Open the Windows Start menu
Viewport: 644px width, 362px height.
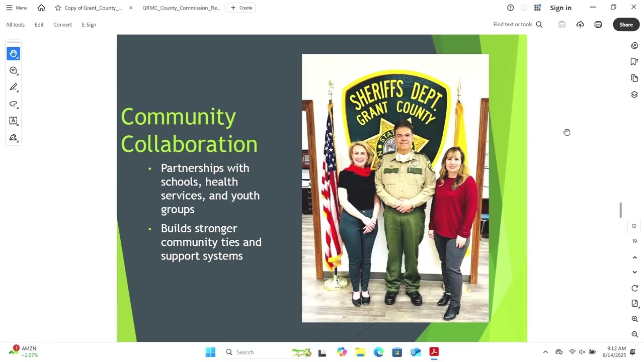(210, 352)
